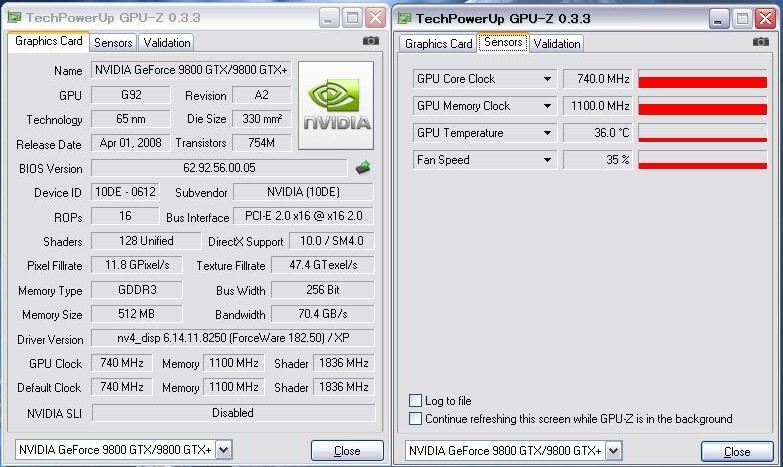
Task: Click the 740.0 MHz sensor reading
Action: [598, 79]
